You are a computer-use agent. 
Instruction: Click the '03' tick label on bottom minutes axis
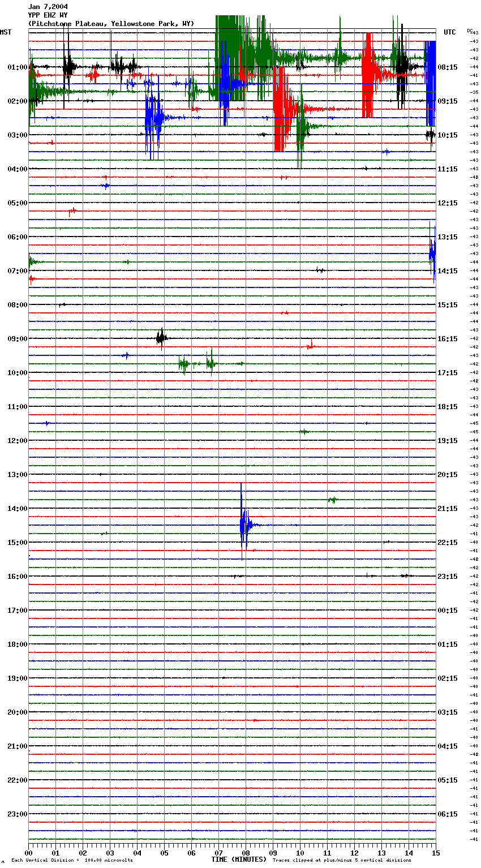[110, 853]
